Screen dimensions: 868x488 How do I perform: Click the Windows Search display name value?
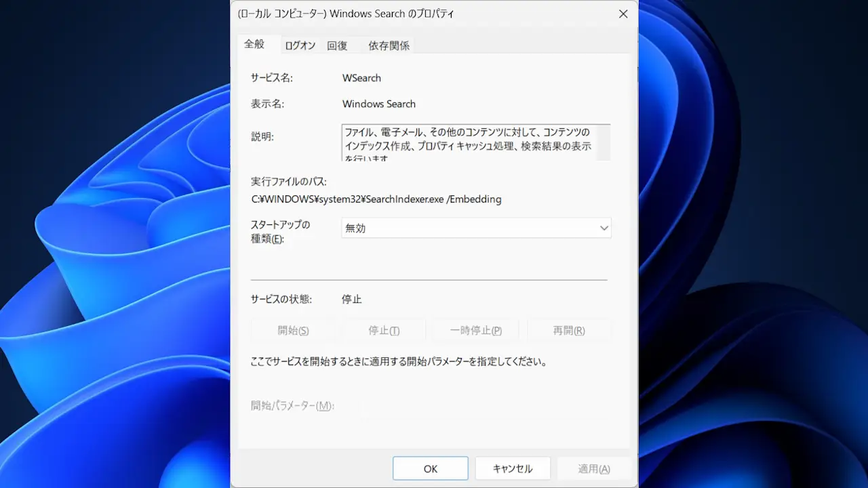pyautogui.click(x=378, y=104)
